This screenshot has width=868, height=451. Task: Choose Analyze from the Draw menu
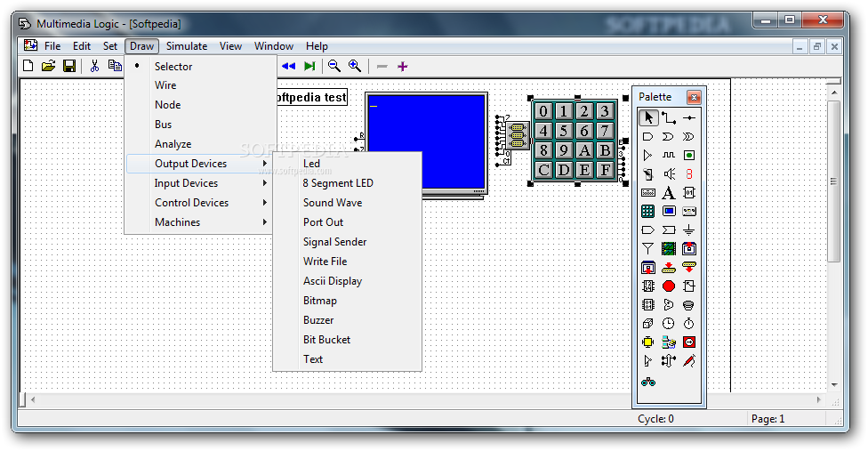(x=199, y=144)
